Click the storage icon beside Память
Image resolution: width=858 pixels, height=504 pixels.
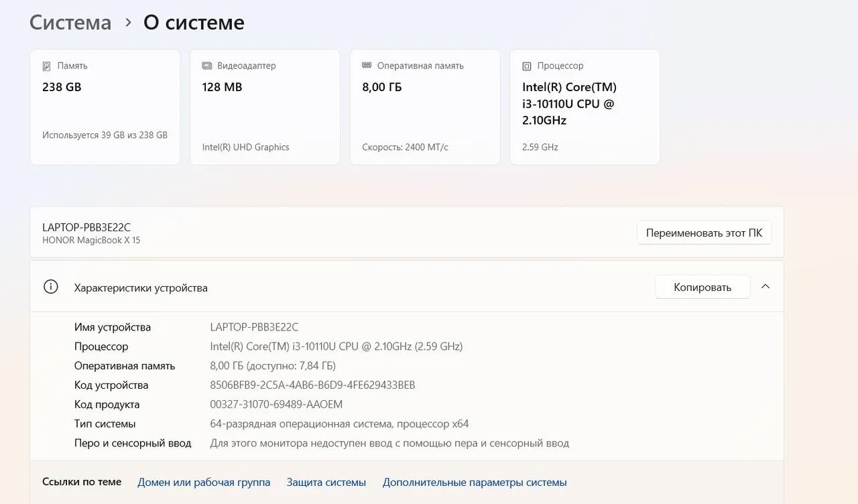pyautogui.click(x=46, y=66)
